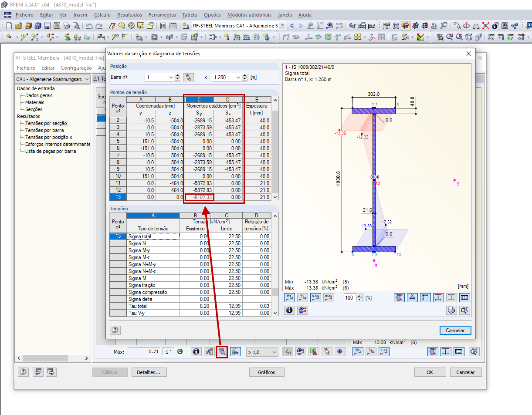Toggle percent stress ratio display in dialog
Viewport: 532px width, 415px height.
303,297
